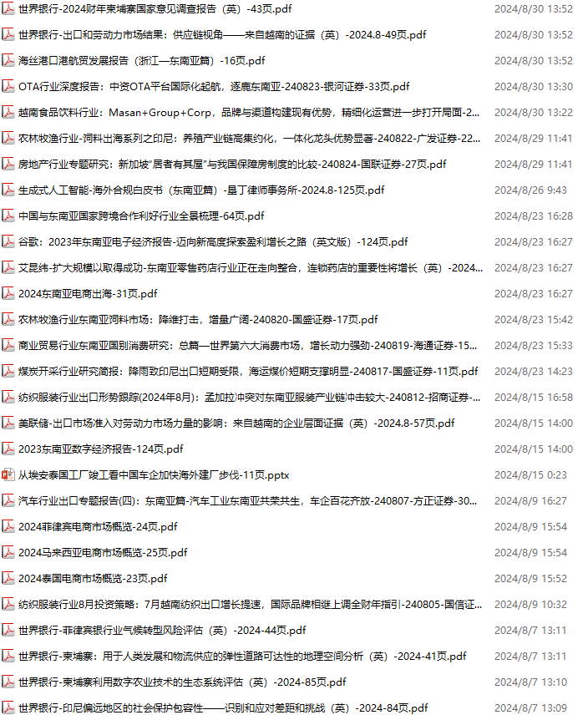Select 世界银行-印尼偏远地区的社会保护包容性 file
This screenshot has width=588, height=715.
tap(223, 708)
